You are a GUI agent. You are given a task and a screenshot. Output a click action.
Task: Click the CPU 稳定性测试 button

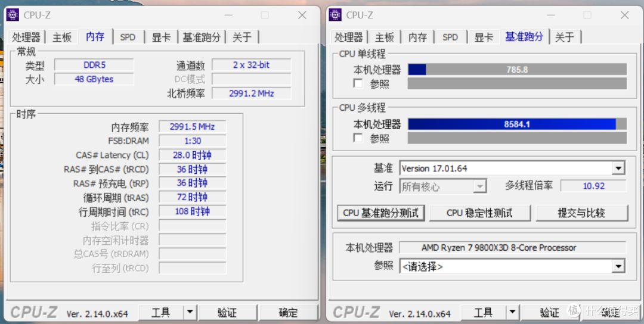tap(479, 213)
